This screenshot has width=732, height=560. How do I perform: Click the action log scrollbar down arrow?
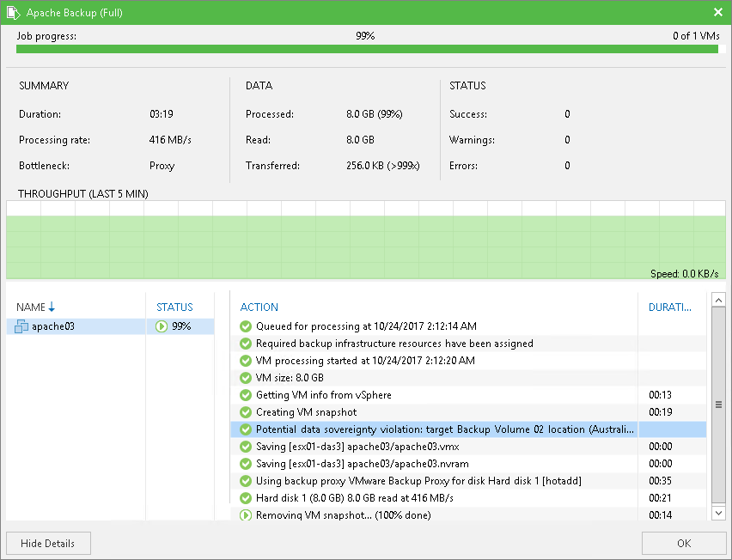click(x=719, y=514)
